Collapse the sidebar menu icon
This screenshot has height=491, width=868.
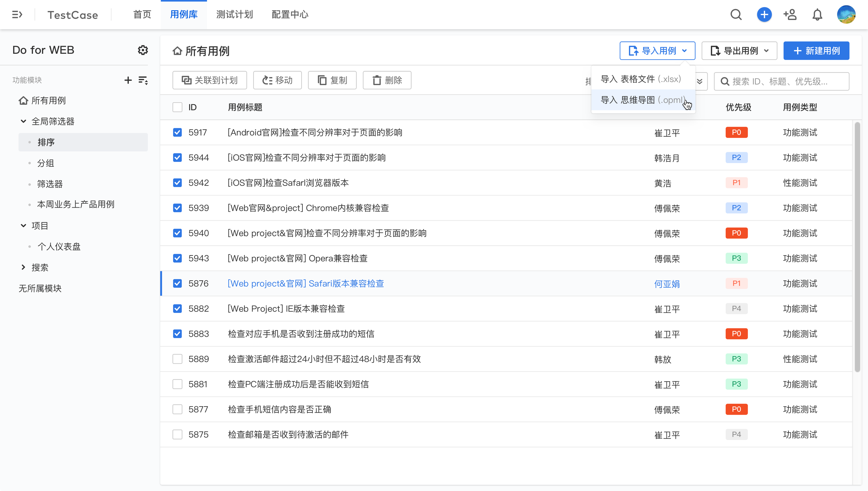click(17, 14)
